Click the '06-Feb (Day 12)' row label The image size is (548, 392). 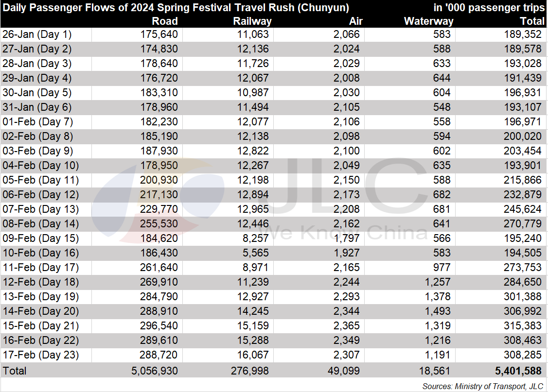pyautogui.click(x=40, y=195)
